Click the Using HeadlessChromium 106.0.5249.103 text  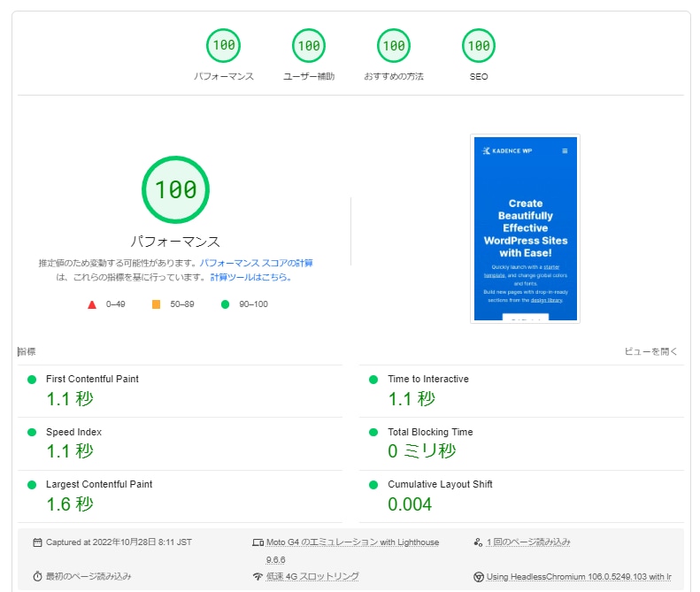coord(579,577)
